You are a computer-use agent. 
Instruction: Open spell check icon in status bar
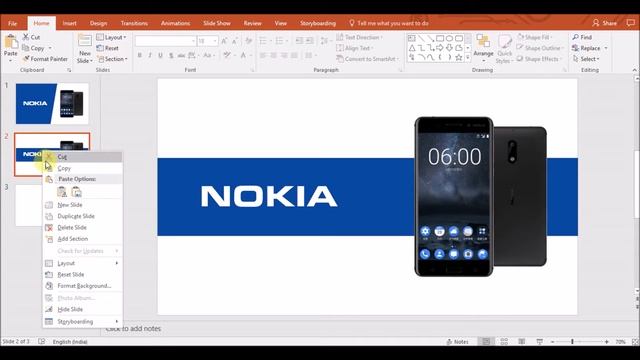pyautogui.click(x=42, y=341)
